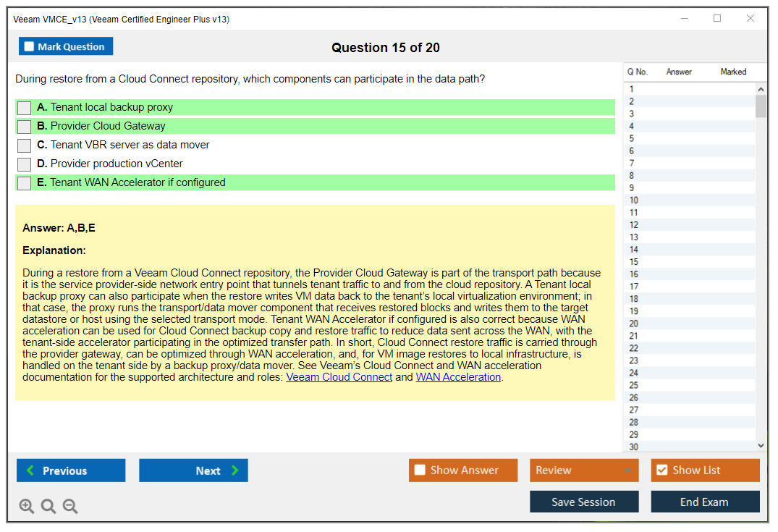Select question 20 in the list

[x=689, y=324]
